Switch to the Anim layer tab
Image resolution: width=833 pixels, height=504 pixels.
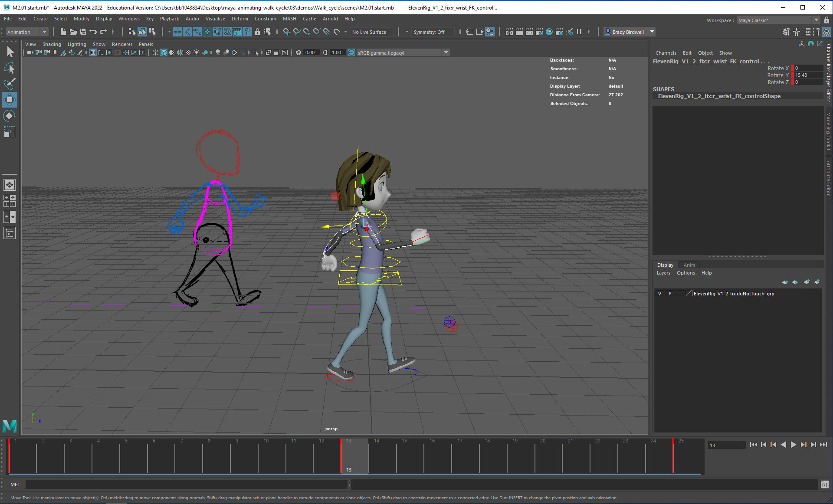pos(689,265)
